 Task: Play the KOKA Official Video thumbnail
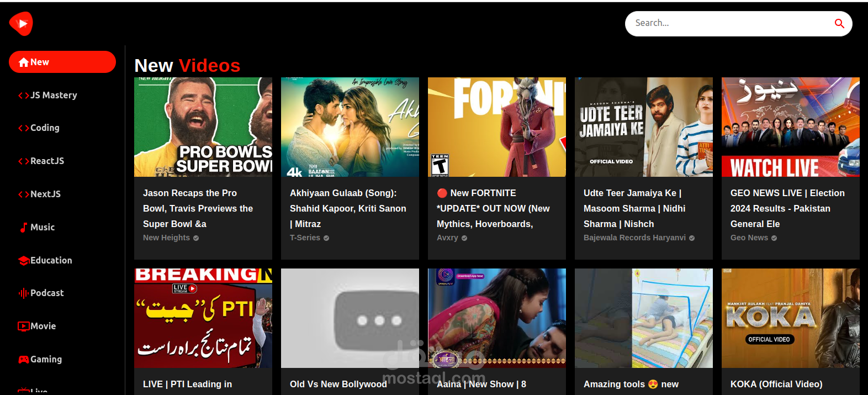[791, 318]
